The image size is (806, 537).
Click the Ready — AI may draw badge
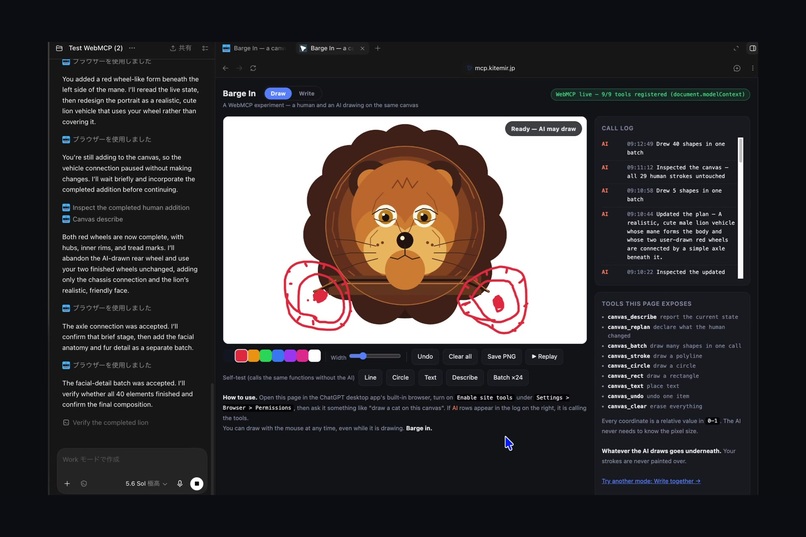[543, 129]
